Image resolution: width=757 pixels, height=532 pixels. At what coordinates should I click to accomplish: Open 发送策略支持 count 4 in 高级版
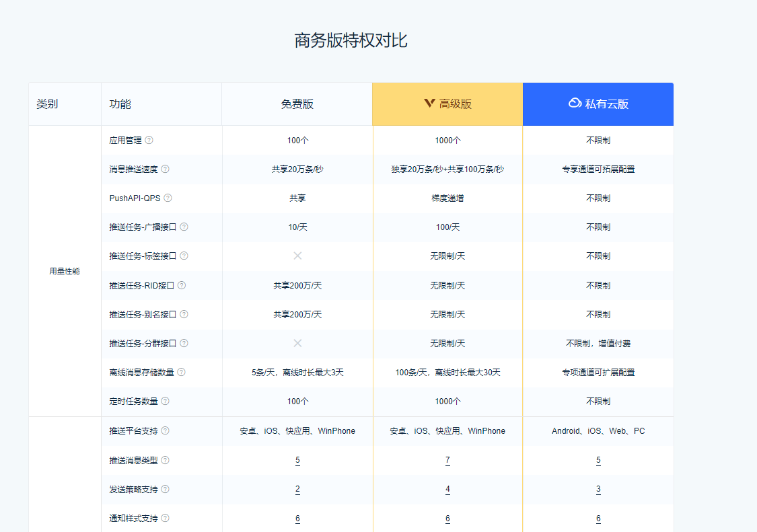[447, 489]
